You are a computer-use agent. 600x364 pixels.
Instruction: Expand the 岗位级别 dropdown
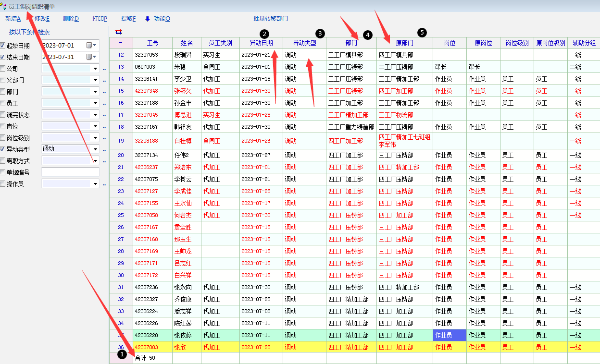(95, 138)
